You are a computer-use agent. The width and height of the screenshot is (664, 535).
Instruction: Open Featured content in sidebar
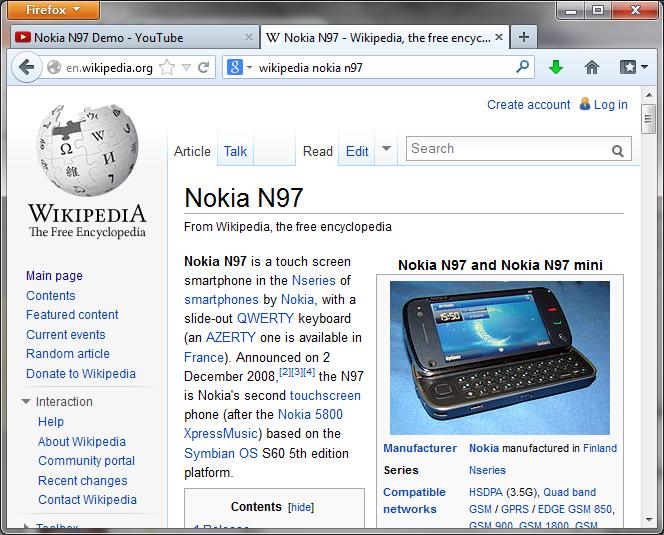(72, 315)
